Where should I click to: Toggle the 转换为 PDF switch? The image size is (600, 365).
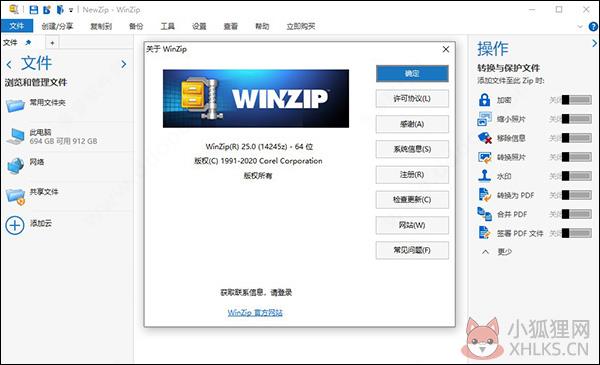[x=577, y=195]
